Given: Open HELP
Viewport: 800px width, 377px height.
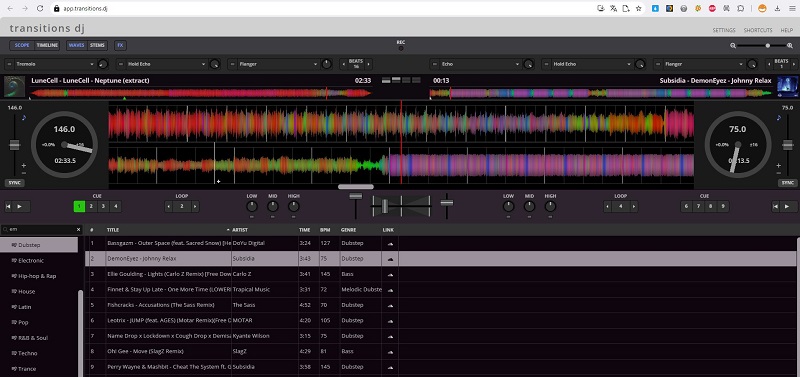Looking at the screenshot, I should (x=787, y=30).
